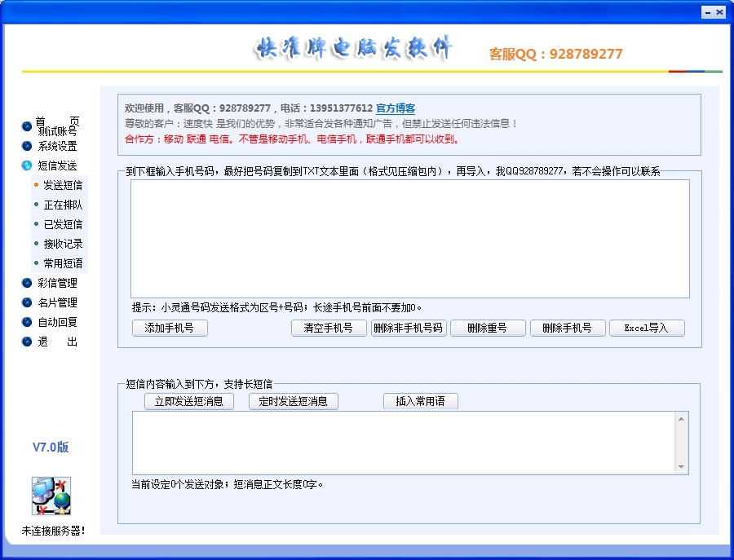The image size is (734, 560).
Task: Click the 添加手机号 button
Action: pos(170,329)
